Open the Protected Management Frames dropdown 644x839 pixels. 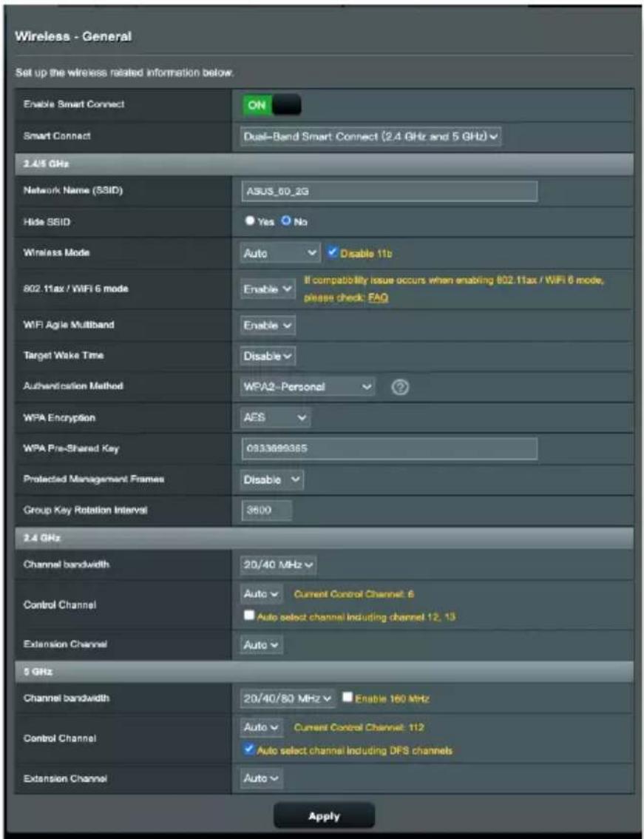[271, 479]
